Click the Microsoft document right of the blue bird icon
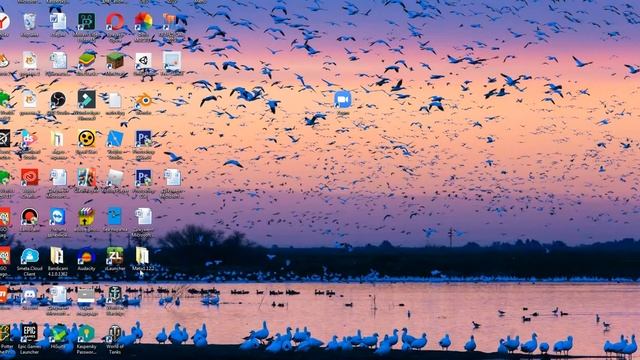The height and width of the screenshot is (360, 640). click(143, 217)
